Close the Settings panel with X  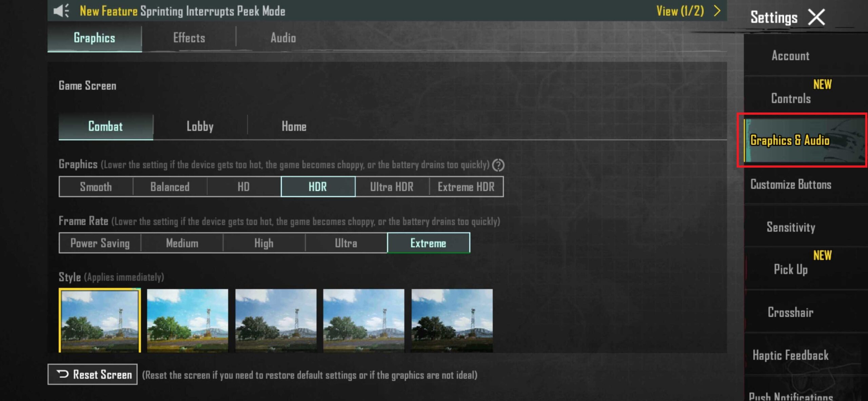816,17
